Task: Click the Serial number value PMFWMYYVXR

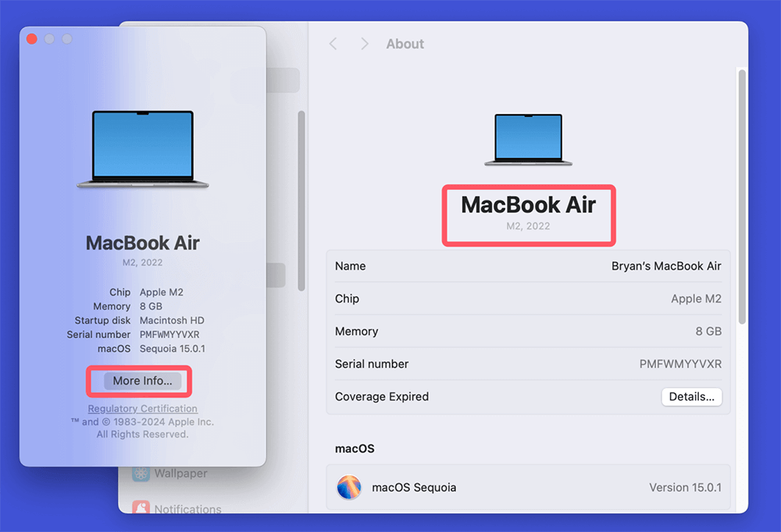Action: pos(681,363)
